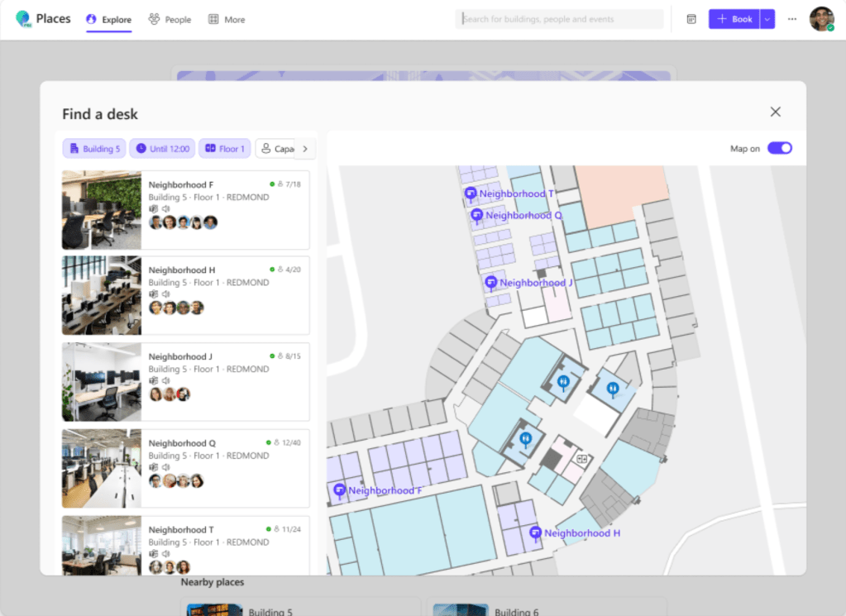Open the user profile avatar
Image resolution: width=846 pixels, height=616 pixels.
[822, 19]
